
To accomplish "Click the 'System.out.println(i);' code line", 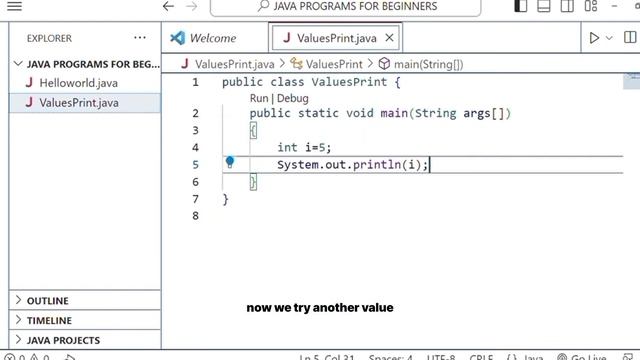I will pos(352,164).
